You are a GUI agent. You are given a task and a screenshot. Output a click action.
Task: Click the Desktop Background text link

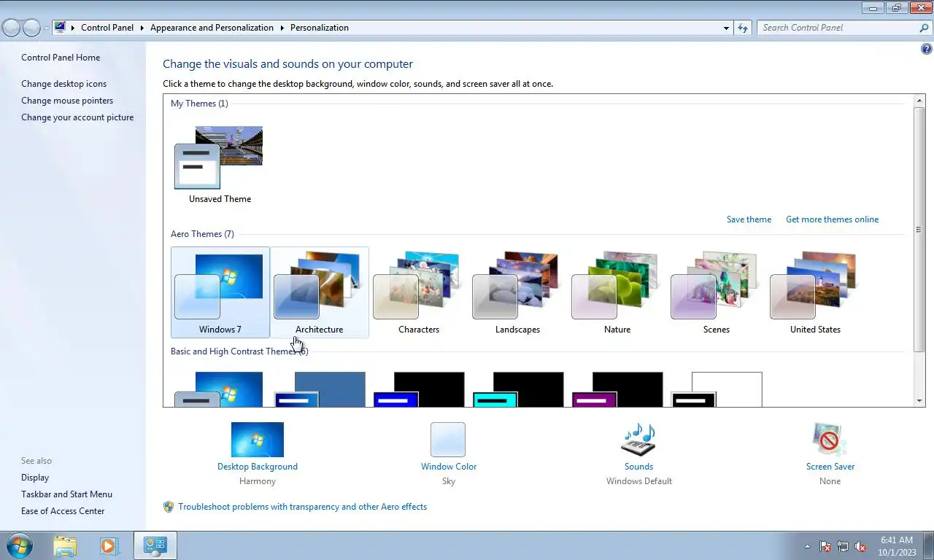pos(258,467)
